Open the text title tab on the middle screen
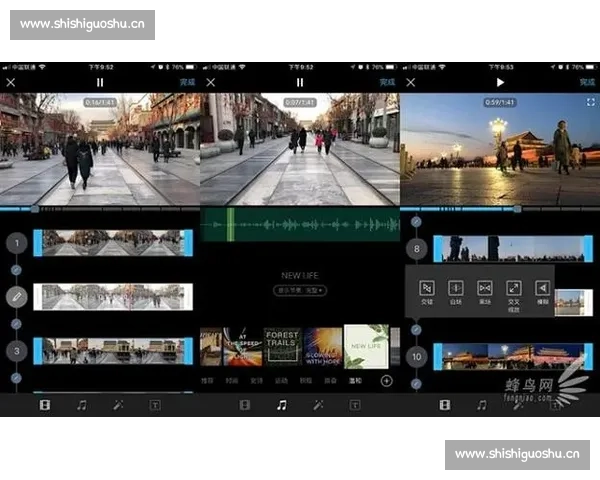Screen dimensions: 600x480 pos(355,405)
